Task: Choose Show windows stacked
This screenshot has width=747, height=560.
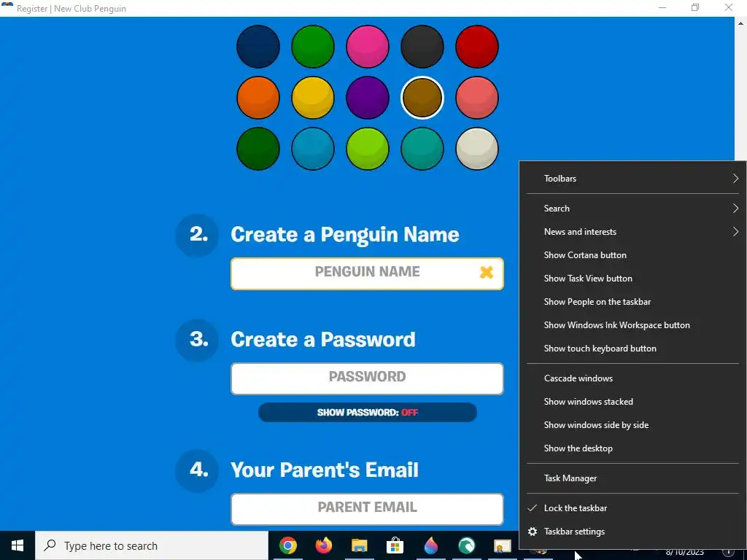Action: [x=632, y=402]
